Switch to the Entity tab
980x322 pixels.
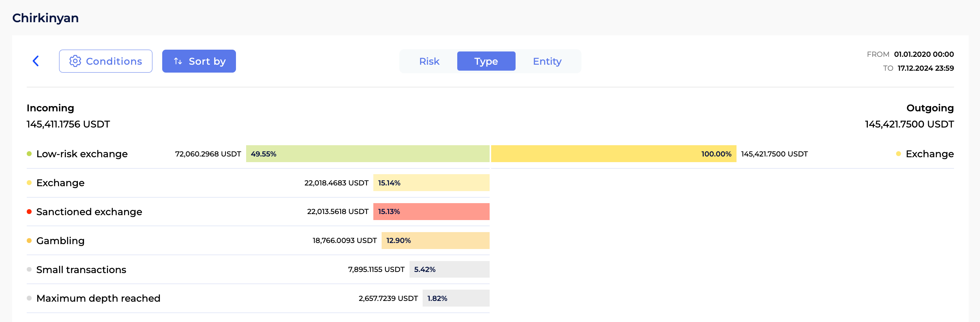coord(547,61)
